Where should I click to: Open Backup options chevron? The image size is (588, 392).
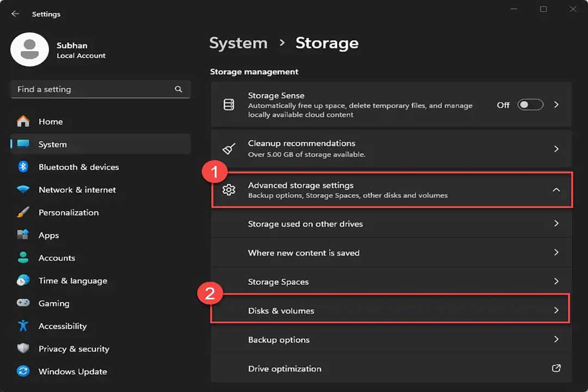click(x=556, y=339)
